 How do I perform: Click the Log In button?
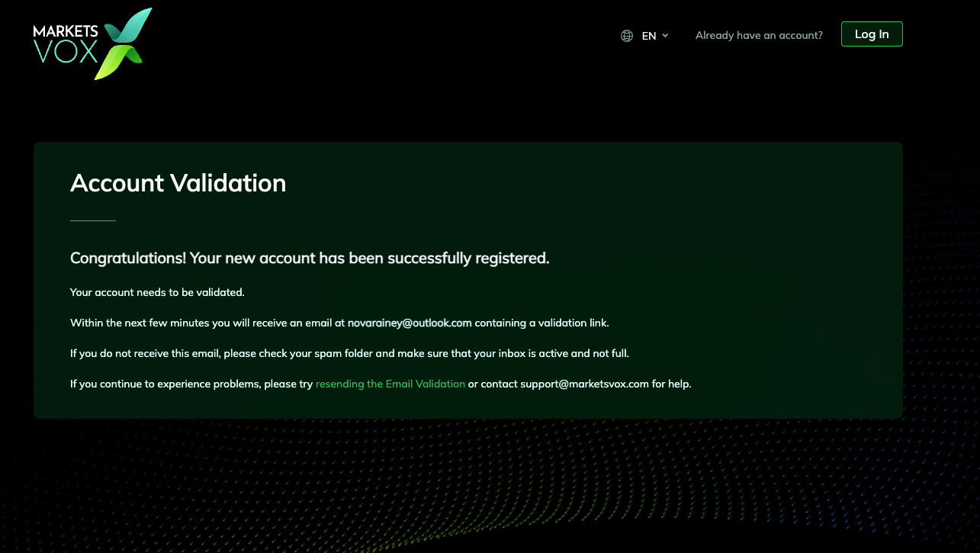pos(872,34)
